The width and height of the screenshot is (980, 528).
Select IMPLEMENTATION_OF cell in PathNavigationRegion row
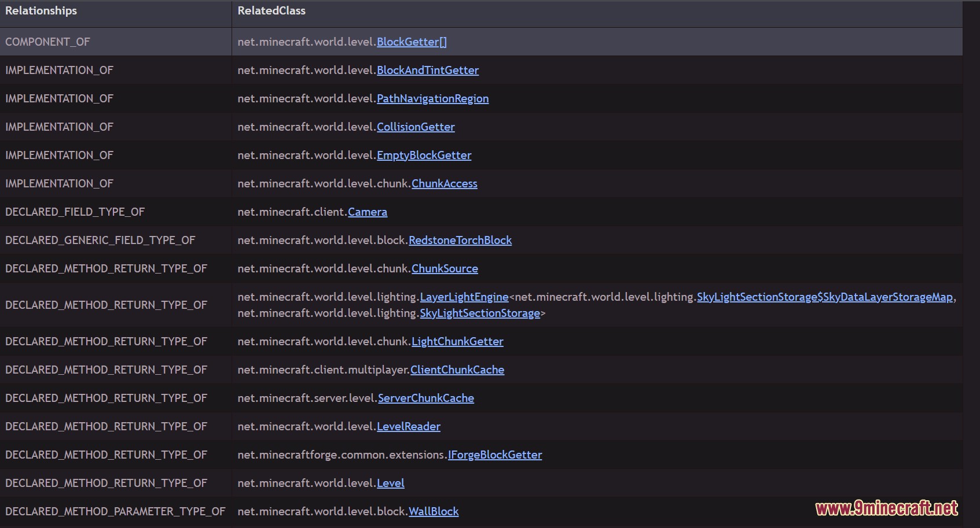coord(116,98)
